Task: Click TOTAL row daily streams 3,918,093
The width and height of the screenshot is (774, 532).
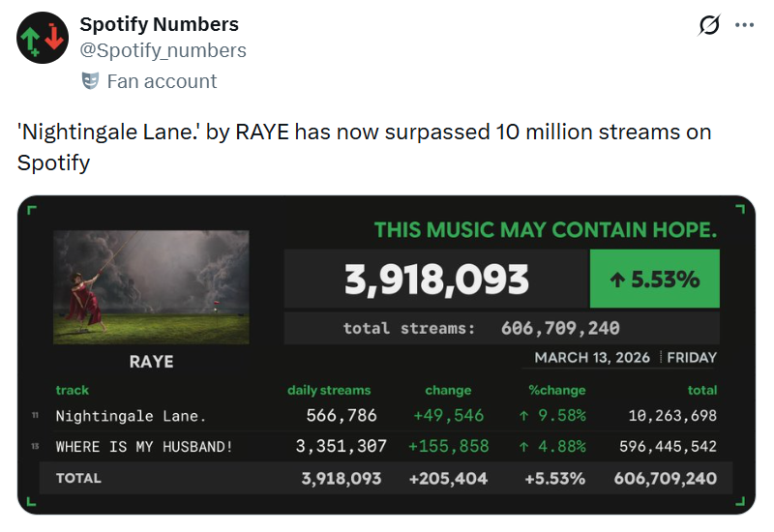Action: 342,478
